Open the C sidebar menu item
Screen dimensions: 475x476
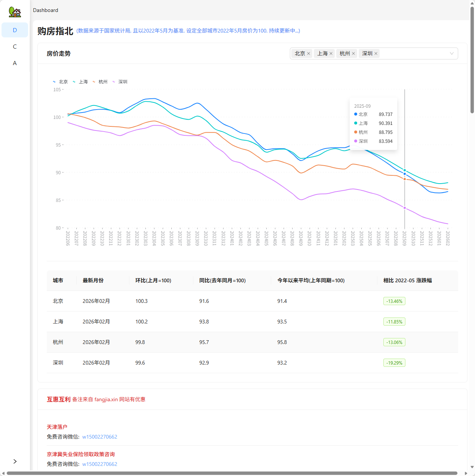(15, 46)
